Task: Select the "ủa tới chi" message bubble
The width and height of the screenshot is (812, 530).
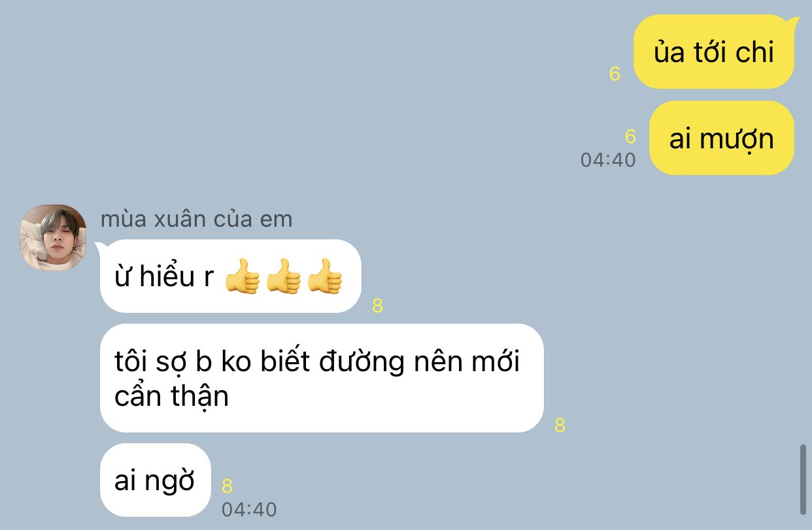Action: (x=714, y=52)
